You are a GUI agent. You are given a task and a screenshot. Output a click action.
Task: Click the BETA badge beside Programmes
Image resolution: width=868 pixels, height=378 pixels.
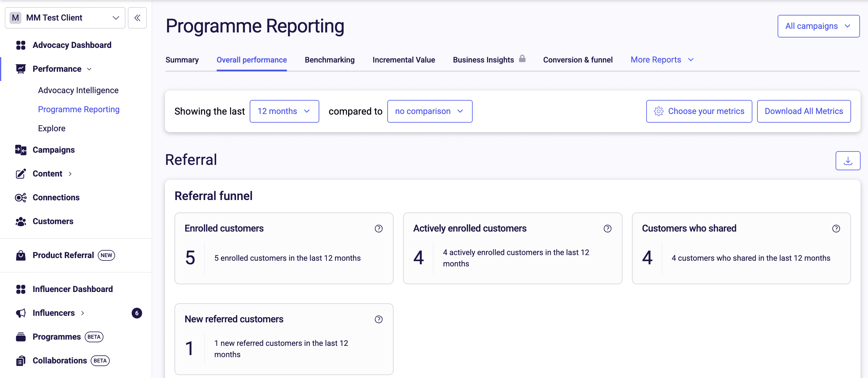pyautogui.click(x=94, y=337)
